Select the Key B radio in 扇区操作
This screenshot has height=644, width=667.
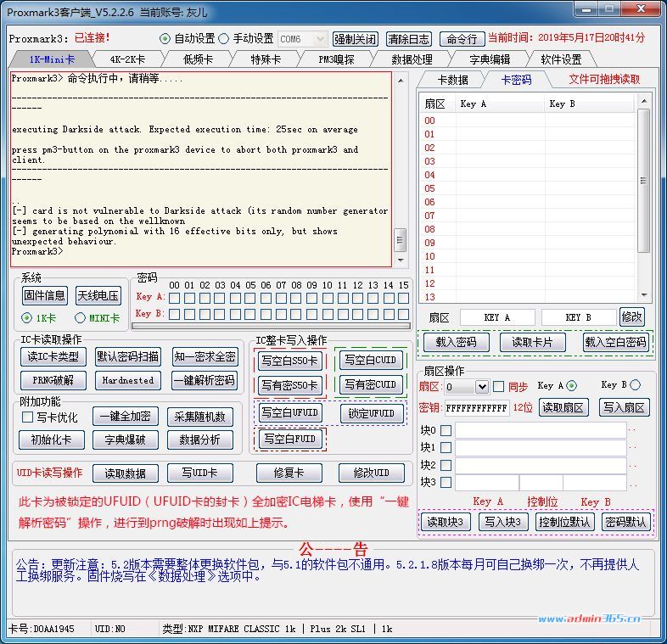coord(635,385)
